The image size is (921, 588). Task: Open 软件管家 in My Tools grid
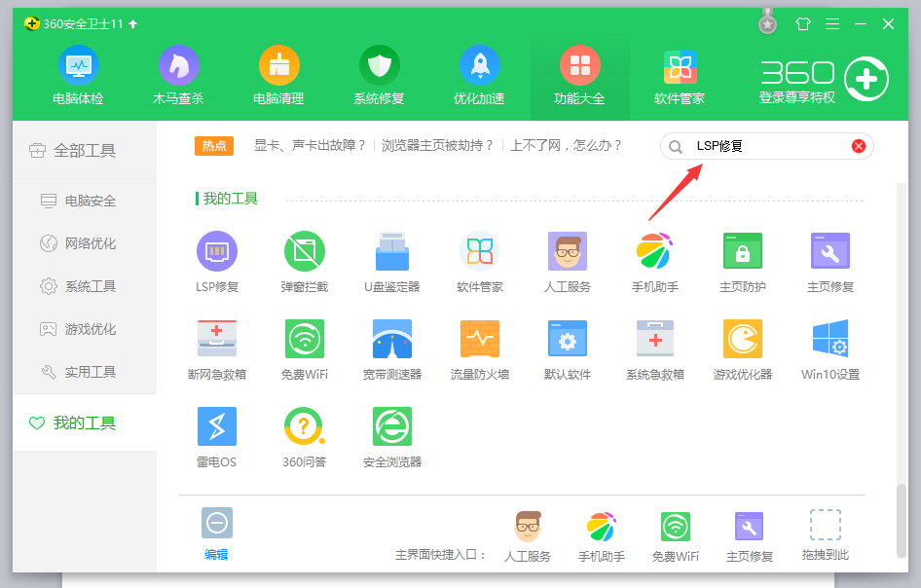pos(479,262)
